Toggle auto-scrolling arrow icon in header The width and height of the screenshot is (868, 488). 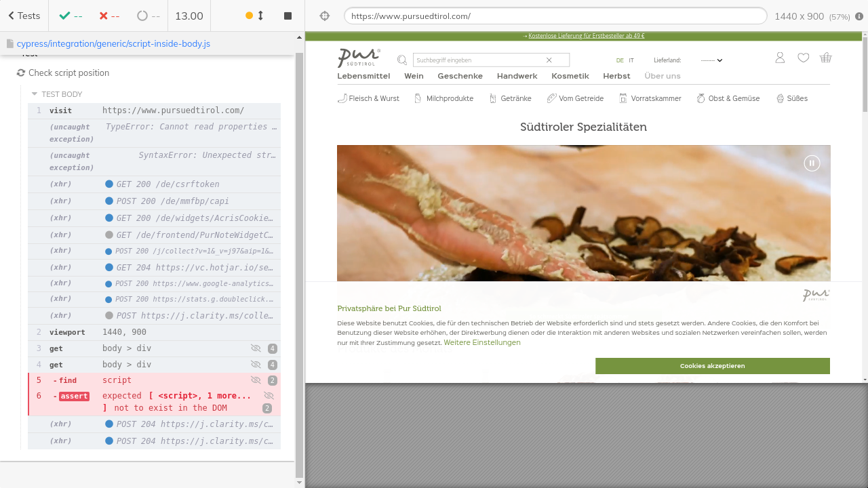coord(260,16)
